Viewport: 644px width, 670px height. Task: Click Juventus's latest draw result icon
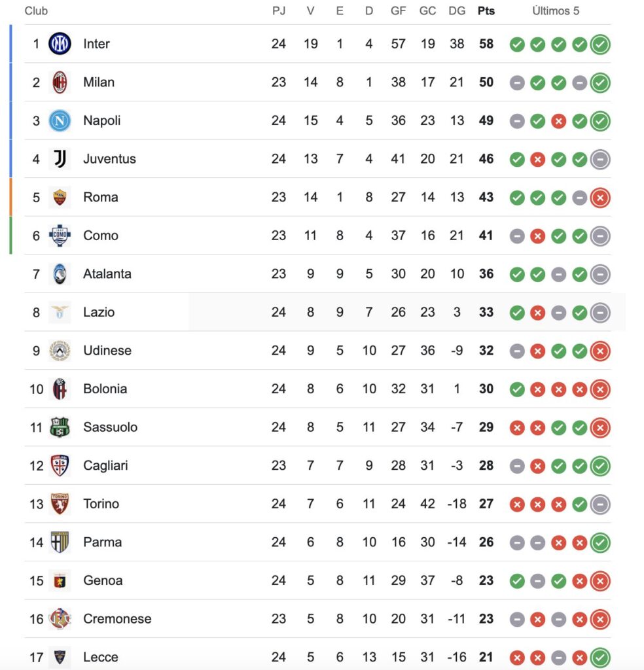[600, 159]
